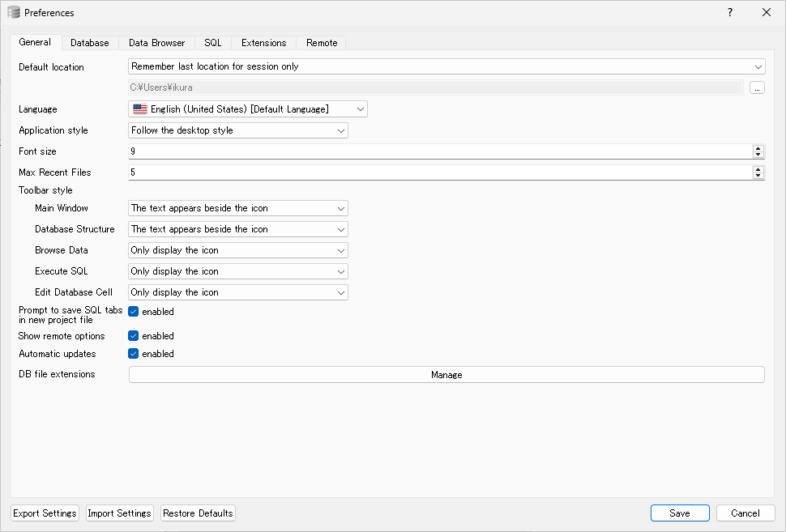Open the Data Browser tab
786x532 pixels.
[156, 43]
